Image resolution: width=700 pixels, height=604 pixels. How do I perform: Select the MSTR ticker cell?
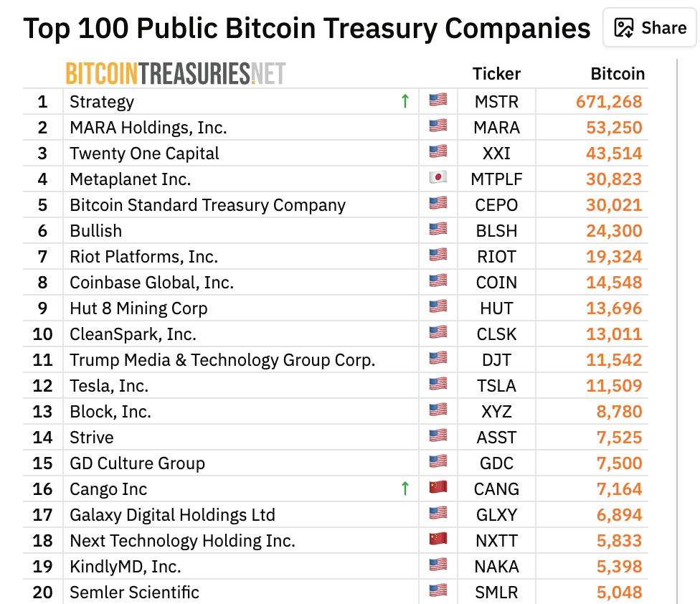click(x=496, y=101)
